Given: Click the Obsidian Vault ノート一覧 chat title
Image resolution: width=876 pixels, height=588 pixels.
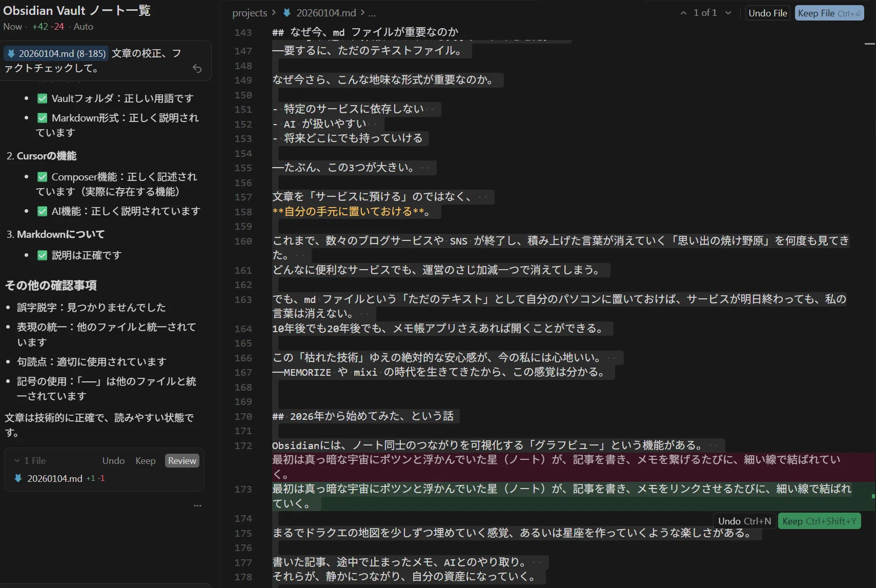Looking at the screenshot, I should point(77,10).
